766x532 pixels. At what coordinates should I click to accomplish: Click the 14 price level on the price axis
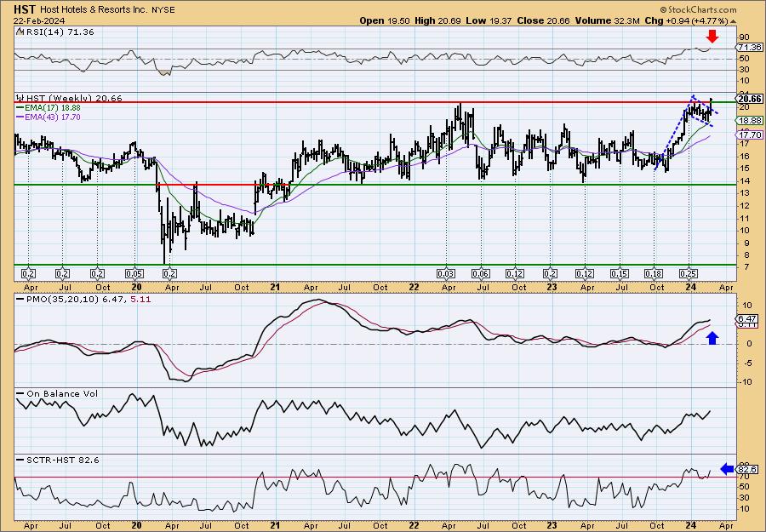pyautogui.click(x=744, y=180)
